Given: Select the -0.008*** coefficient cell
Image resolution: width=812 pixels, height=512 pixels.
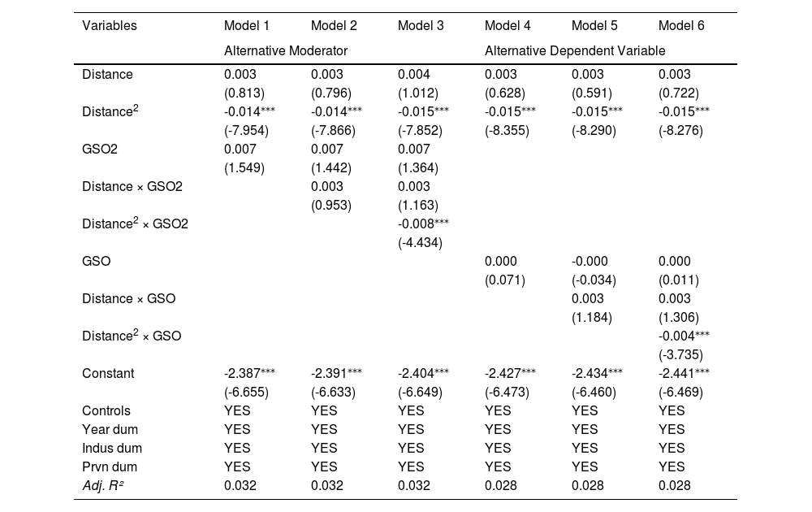Looking at the screenshot, I should 420,223.
